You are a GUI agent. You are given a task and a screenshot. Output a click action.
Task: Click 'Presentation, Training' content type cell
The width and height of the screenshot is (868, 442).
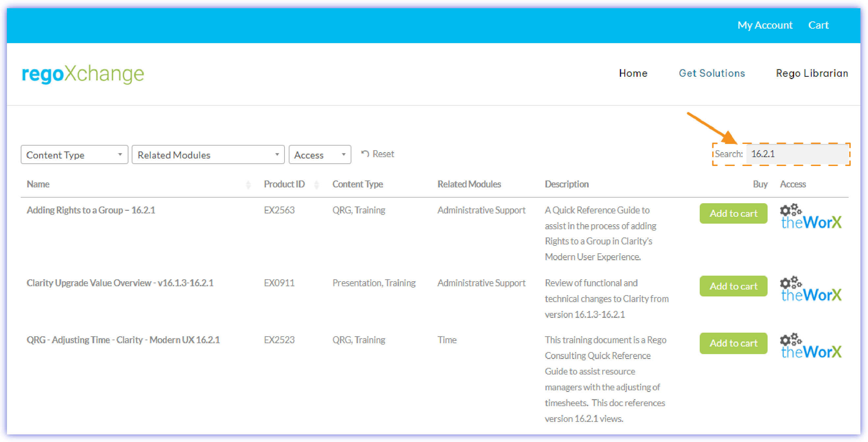(374, 283)
